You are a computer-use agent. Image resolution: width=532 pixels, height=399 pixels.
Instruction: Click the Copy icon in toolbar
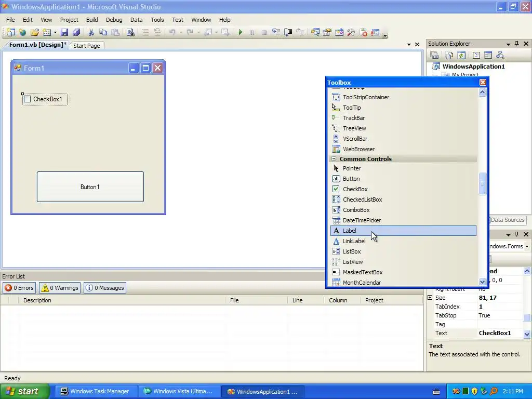click(x=103, y=32)
